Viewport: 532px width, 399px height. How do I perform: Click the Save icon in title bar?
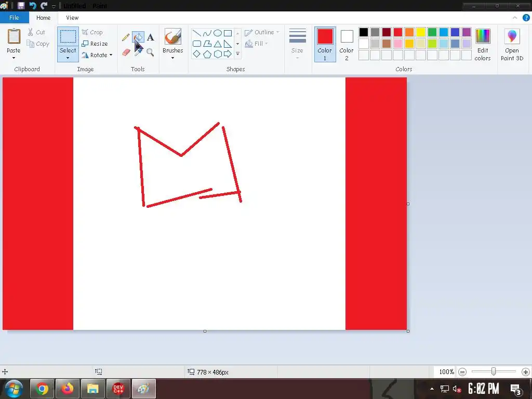21,5
